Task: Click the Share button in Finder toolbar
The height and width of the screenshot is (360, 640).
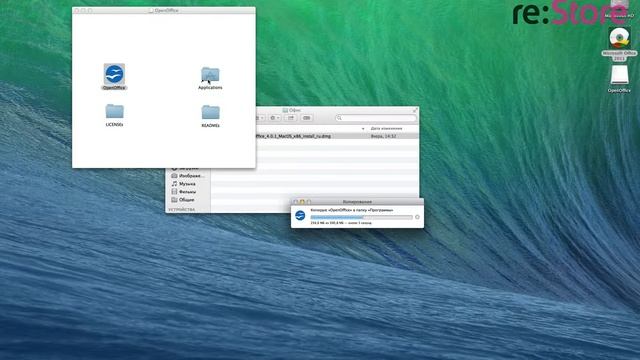Action: (291, 118)
